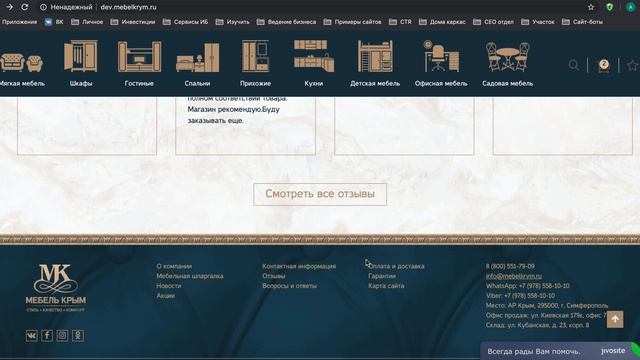Open the Карта сайта footer link
This screenshot has width=640, height=360.
(x=386, y=286)
